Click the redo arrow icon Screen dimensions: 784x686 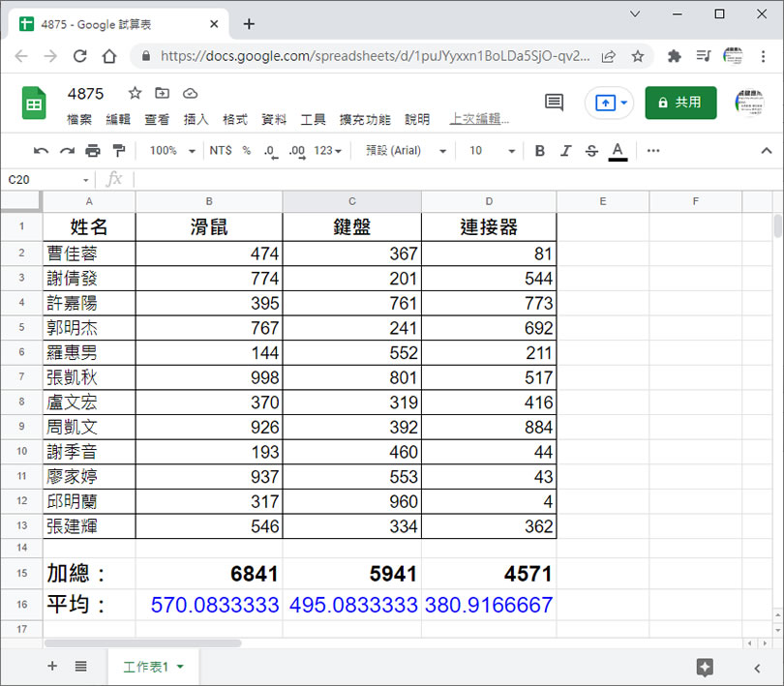(67, 151)
